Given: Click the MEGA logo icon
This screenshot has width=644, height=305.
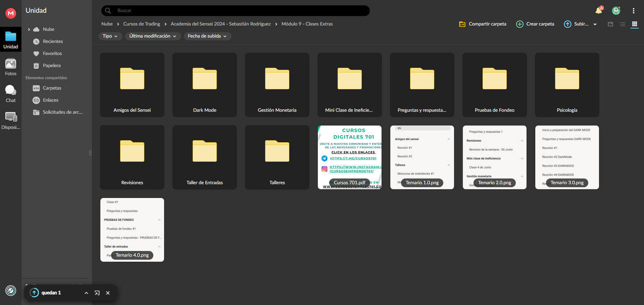Looking at the screenshot, I should [11, 13].
